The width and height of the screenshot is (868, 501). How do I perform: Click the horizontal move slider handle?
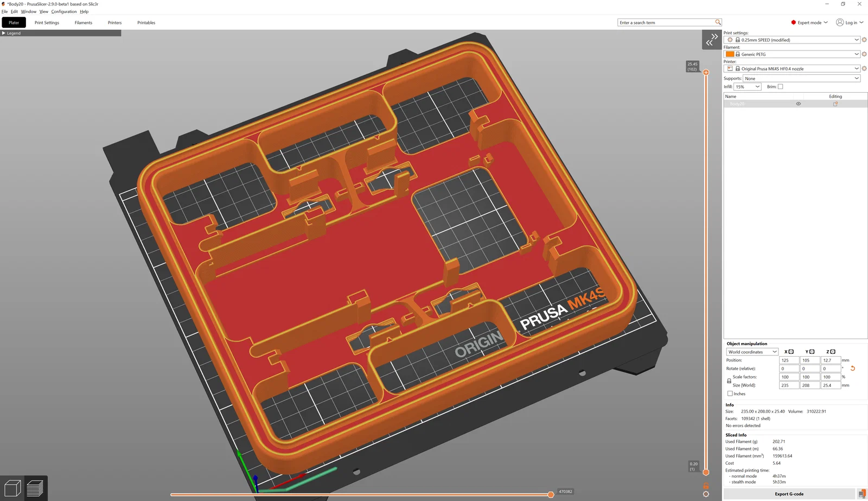coord(551,494)
